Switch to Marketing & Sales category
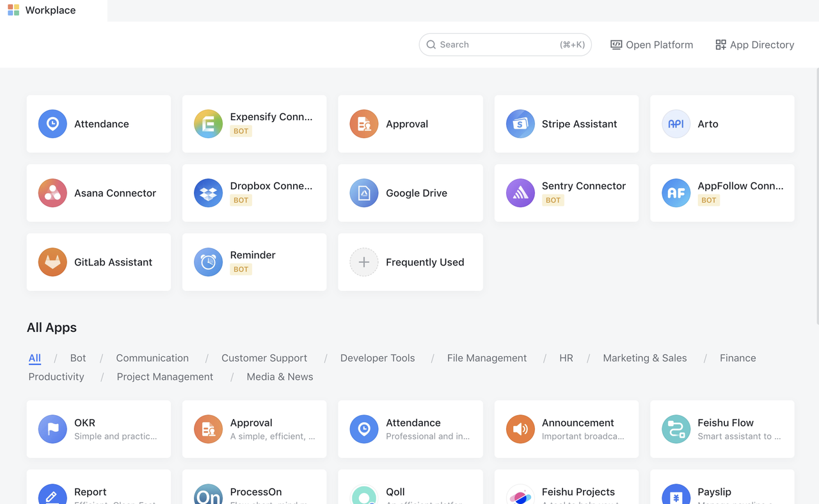Screen dimensions: 819x504 (x=645, y=358)
